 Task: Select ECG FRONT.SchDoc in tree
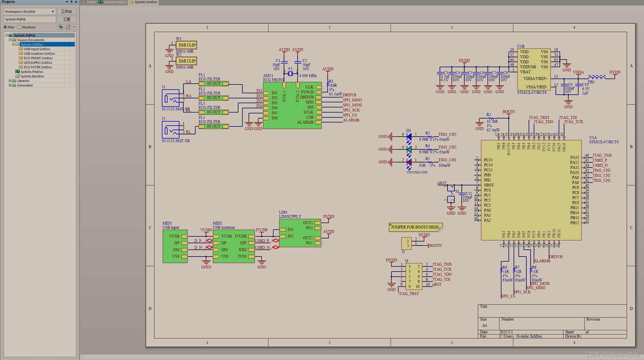pos(38,58)
